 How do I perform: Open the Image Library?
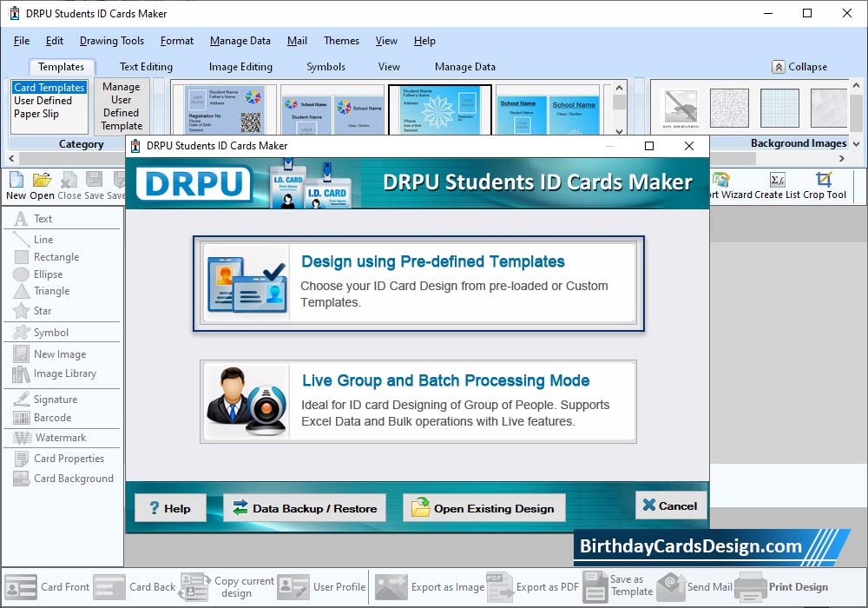[x=56, y=373]
